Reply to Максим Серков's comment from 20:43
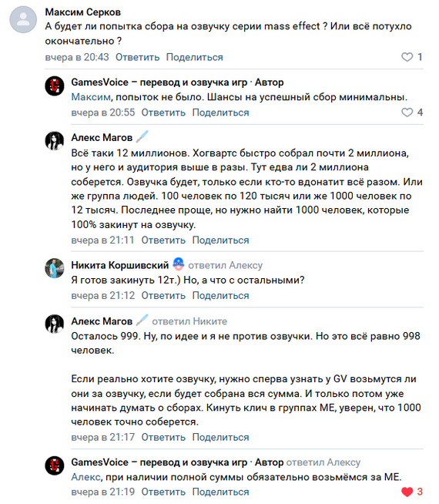Viewport: 439px width, 504px height. coord(137,57)
